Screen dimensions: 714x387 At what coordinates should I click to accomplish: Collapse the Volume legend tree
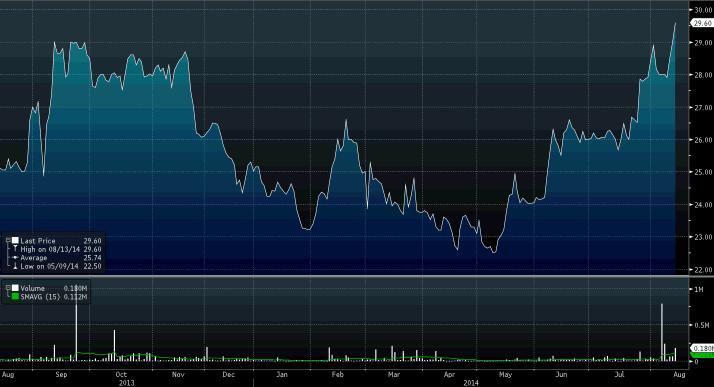[8, 288]
